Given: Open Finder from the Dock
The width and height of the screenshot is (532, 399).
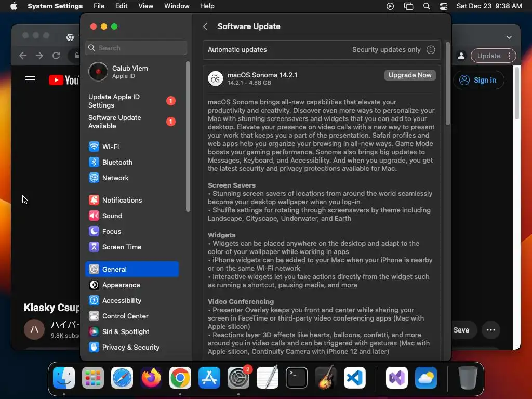Looking at the screenshot, I should [x=64, y=378].
